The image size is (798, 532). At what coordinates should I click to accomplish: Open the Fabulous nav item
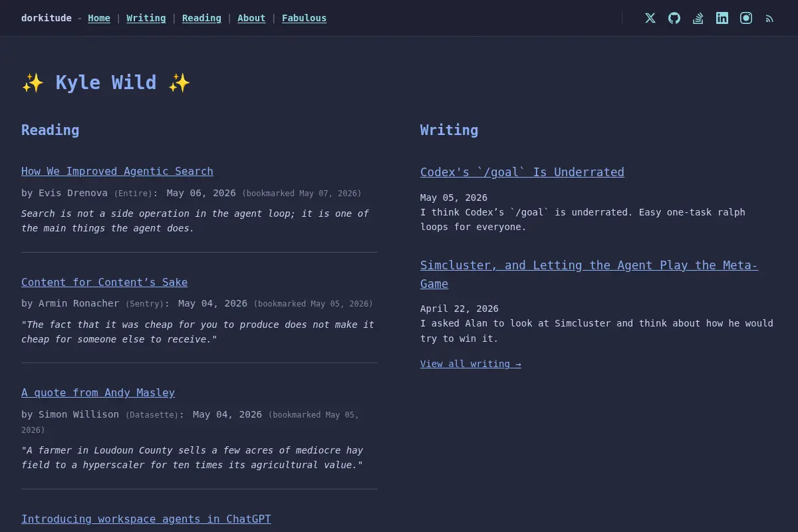(304, 18)
